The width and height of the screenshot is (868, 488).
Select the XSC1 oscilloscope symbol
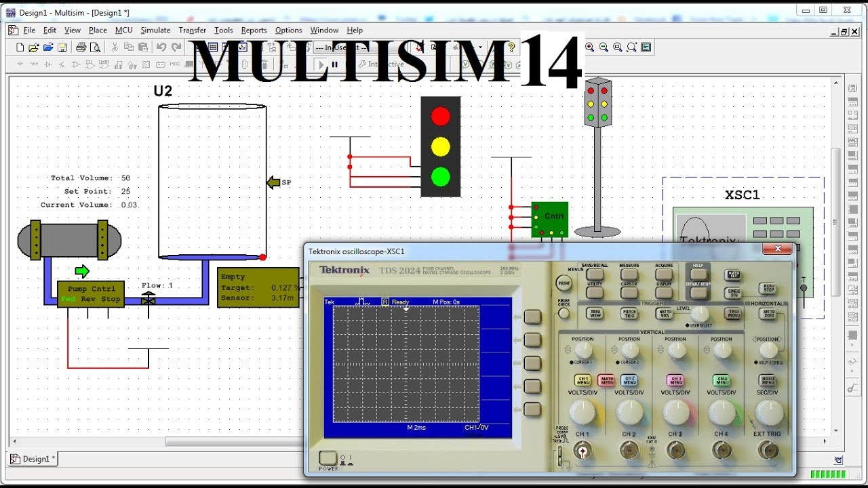click(x=743, y=247)
